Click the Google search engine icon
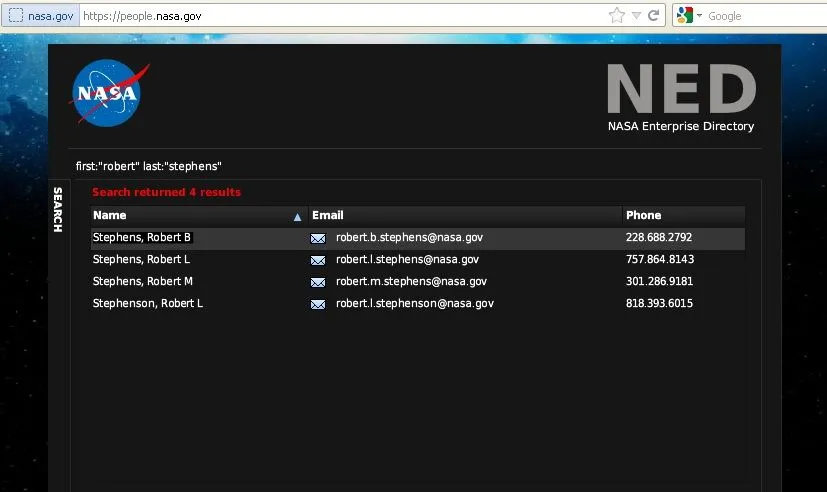The height and width of the screenshot is (492, 827). click(684, 15)
